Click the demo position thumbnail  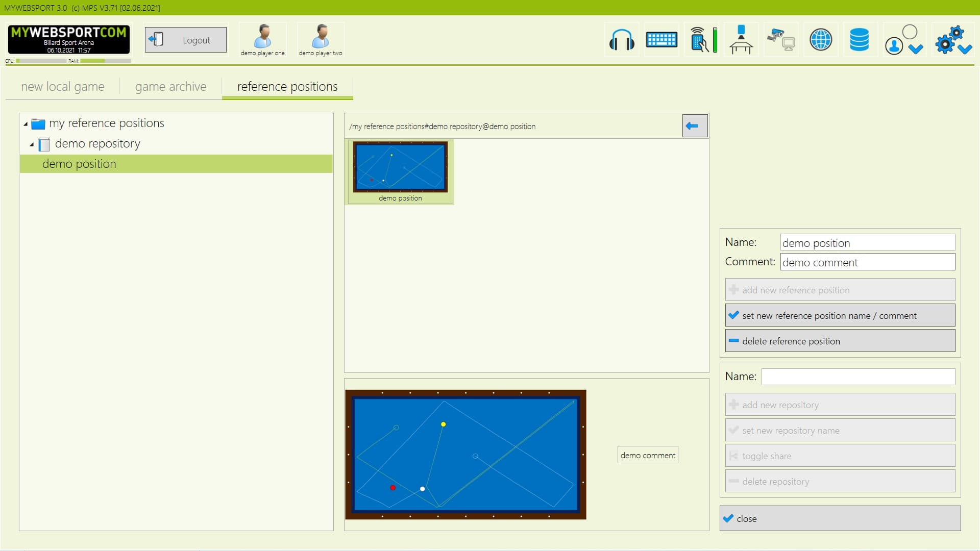pyautogui.click(x=400, y=172)
